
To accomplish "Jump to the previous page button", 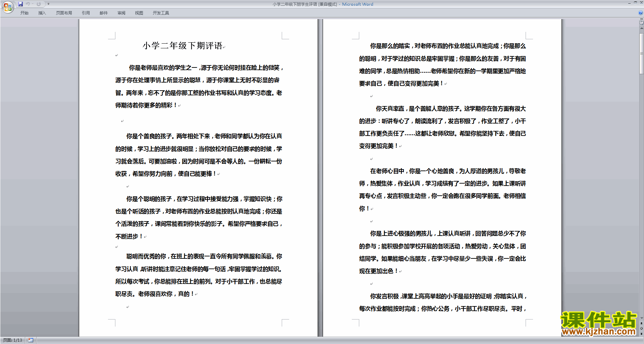I will (642, 323).
